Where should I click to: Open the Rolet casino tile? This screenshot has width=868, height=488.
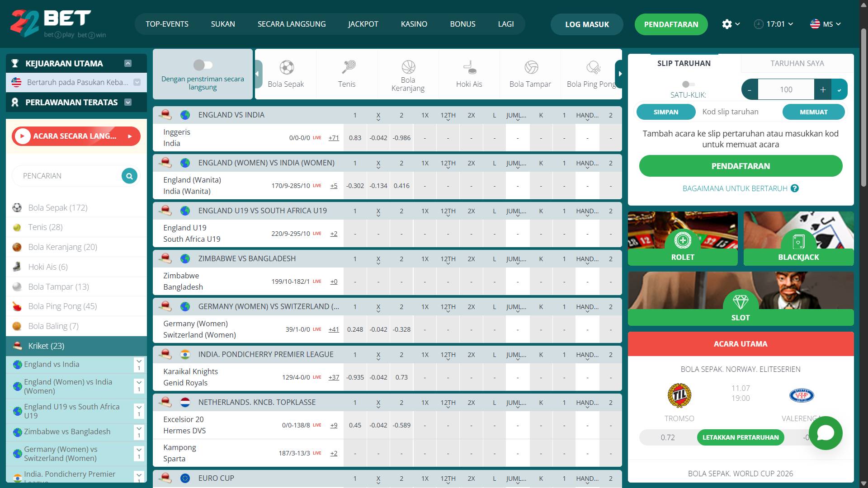coord(683,239)
